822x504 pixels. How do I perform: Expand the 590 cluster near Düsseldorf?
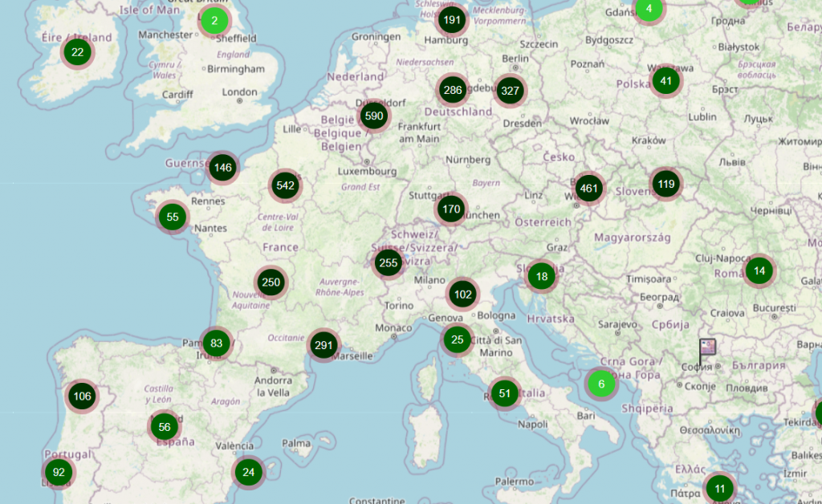pyautogui.click(x=373, y=116)
